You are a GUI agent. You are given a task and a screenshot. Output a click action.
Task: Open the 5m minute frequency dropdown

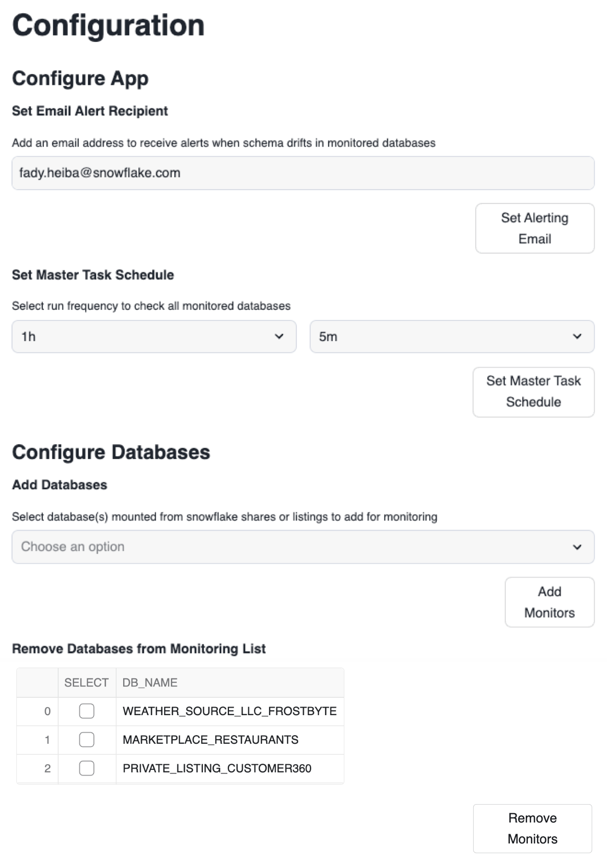[x=452, y=336]
